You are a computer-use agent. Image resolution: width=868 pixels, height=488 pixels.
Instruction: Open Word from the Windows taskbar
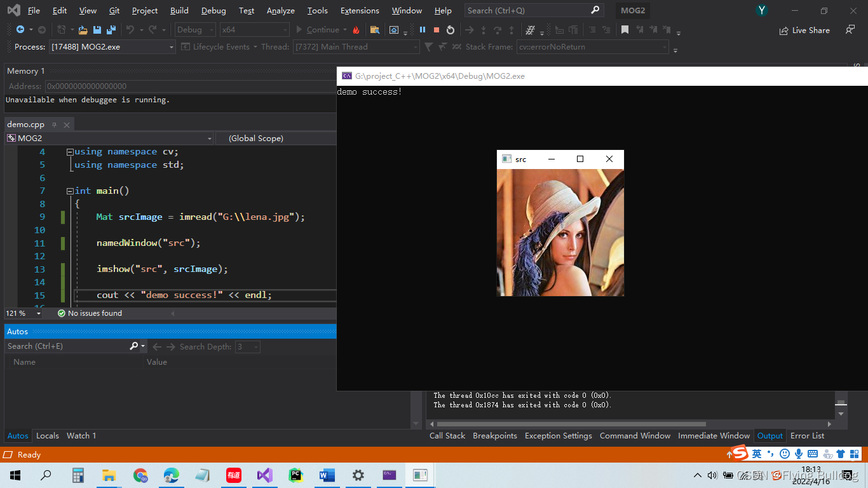[327, 475]
